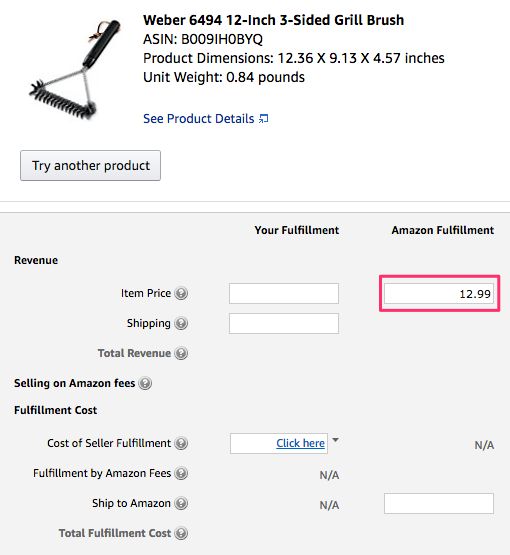Click the Cost of Seller Fulfillment input box
510x555 pixels.
tap(279, 443)
